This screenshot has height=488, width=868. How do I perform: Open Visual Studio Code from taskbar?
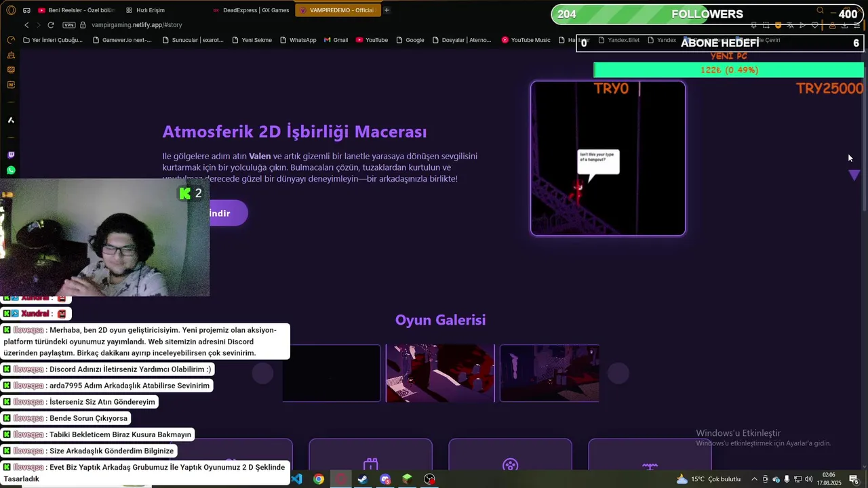click(296, 479)
